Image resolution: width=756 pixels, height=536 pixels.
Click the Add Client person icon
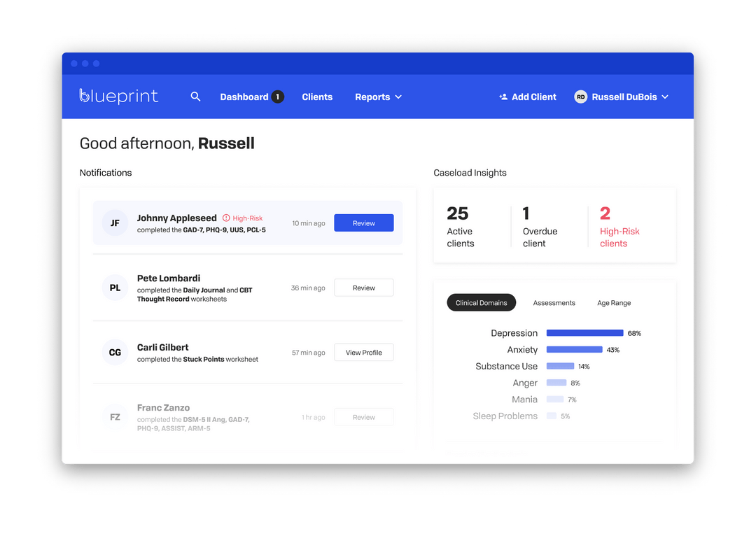502,97
